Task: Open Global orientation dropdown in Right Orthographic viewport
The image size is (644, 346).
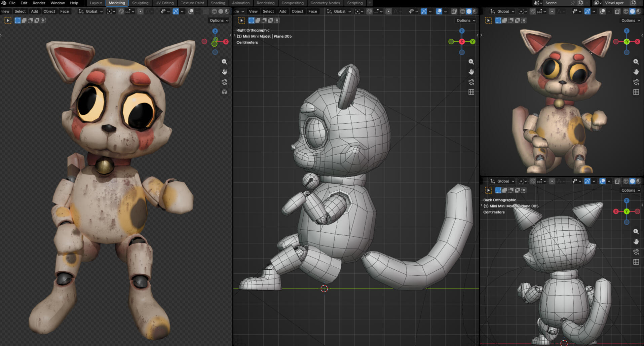Action: tap(339, 11)
